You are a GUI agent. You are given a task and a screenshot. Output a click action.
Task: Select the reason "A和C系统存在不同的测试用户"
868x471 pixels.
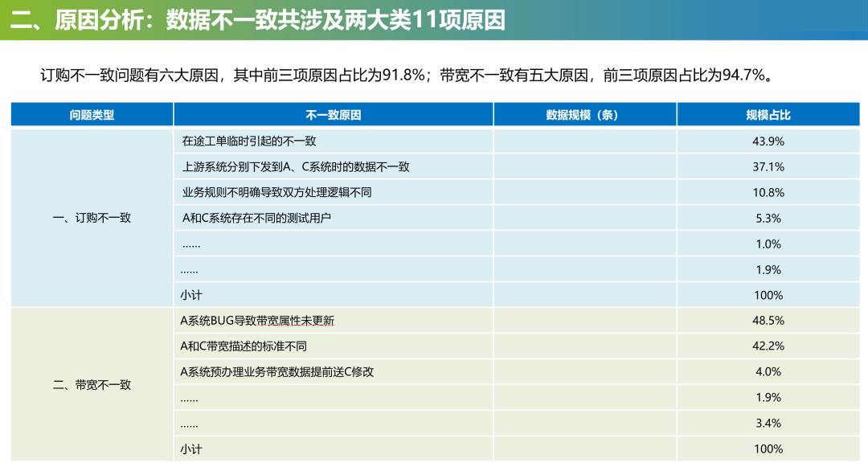[256, 218]
